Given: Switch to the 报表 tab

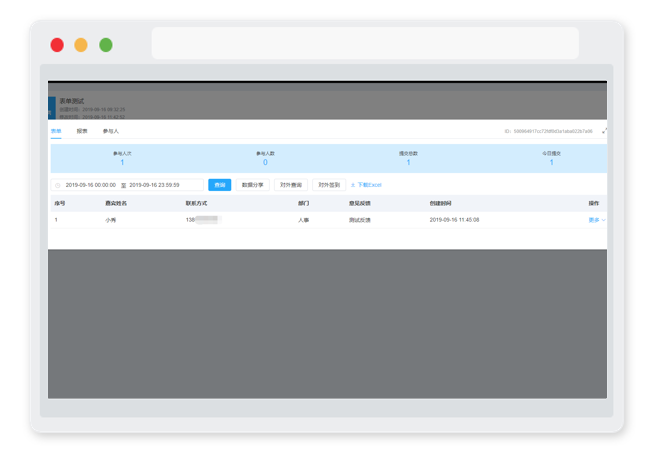Looking at the screenshot, I should tap(82, 131).
